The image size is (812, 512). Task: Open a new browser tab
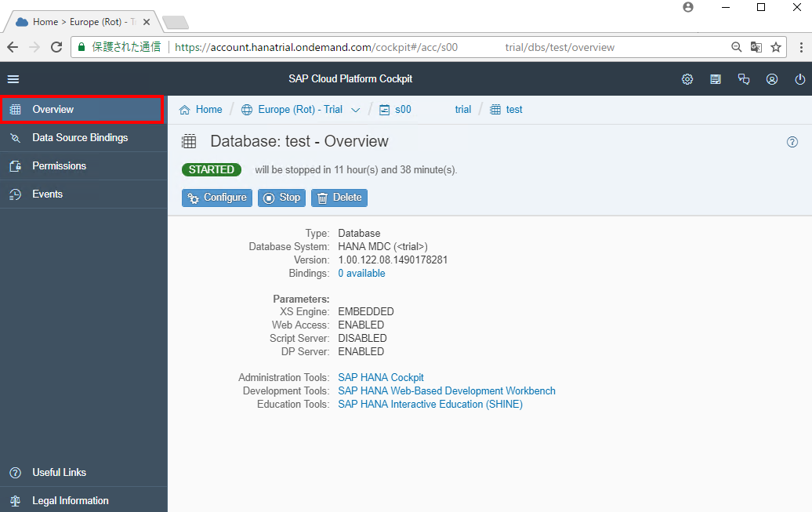(x=176, y=22)
